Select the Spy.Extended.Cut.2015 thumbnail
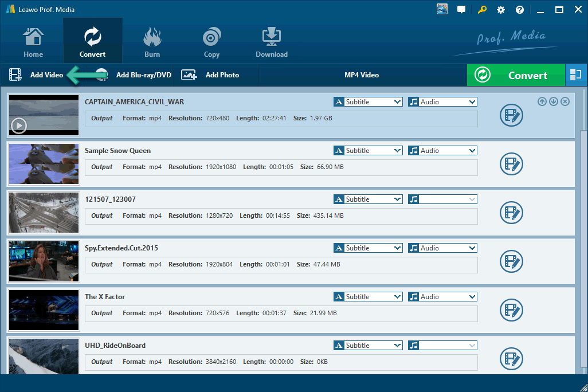 point(44,261)
